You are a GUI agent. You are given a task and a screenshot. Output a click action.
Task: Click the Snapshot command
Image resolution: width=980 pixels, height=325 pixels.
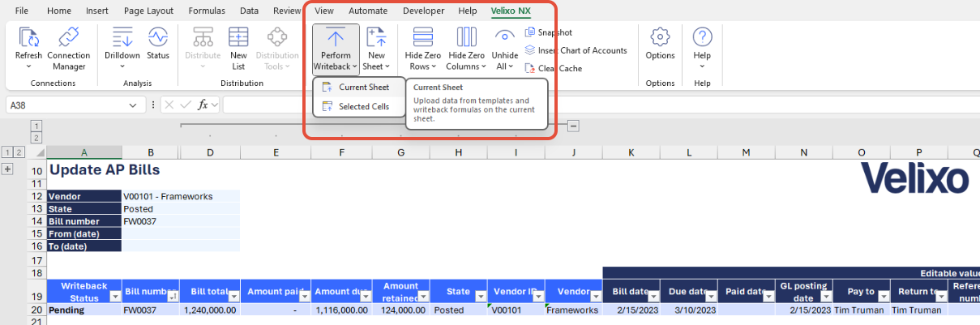pyautogui.click(x=549, y=32)
